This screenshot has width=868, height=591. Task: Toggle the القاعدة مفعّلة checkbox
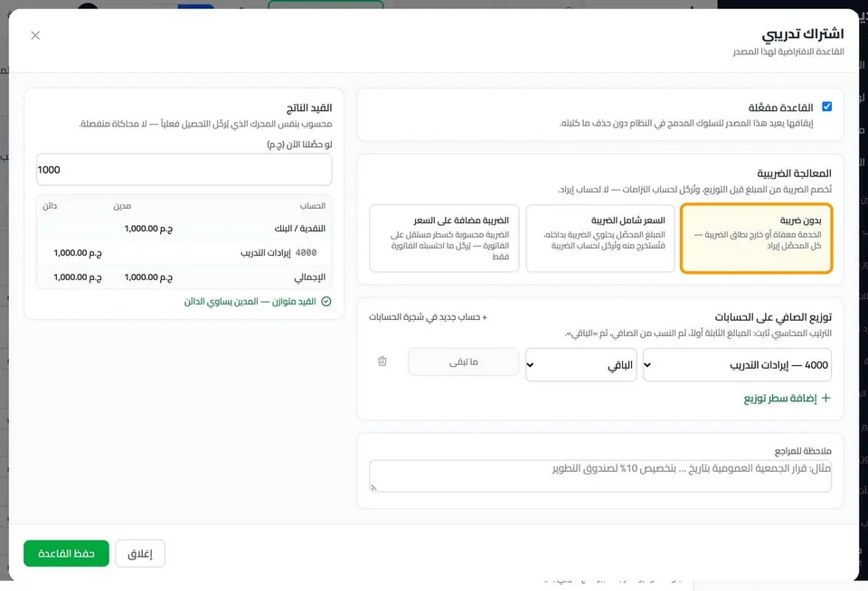pyautogui.click(x=826, y=107)
